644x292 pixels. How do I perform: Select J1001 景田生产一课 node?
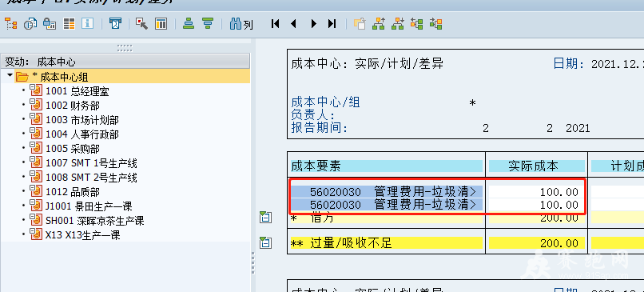(x=89, y=206)
